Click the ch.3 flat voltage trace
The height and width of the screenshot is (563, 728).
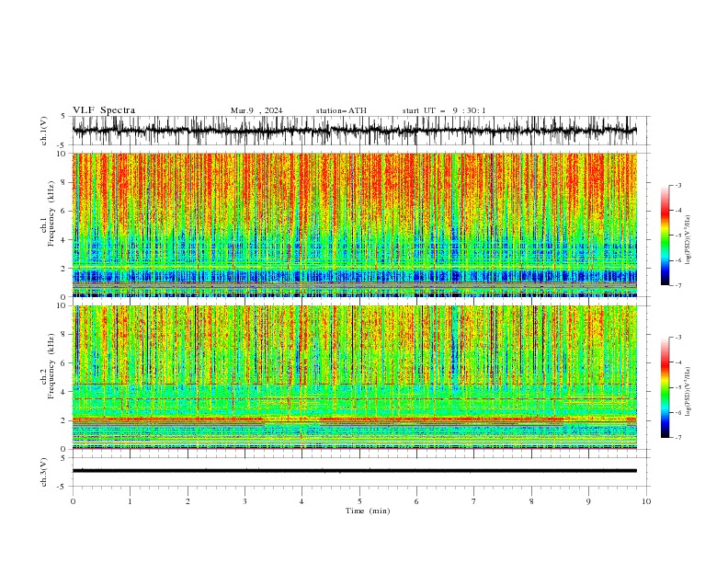(x=355, y=471)
